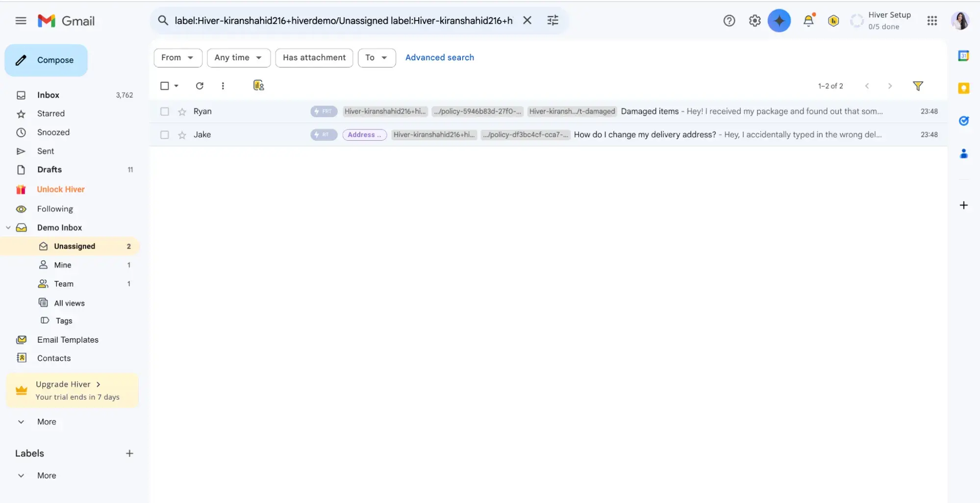The height and width of the screenshot is (503, 980).
Task: Expand More below Upgrade Hiver
Action: click(47, 422)
